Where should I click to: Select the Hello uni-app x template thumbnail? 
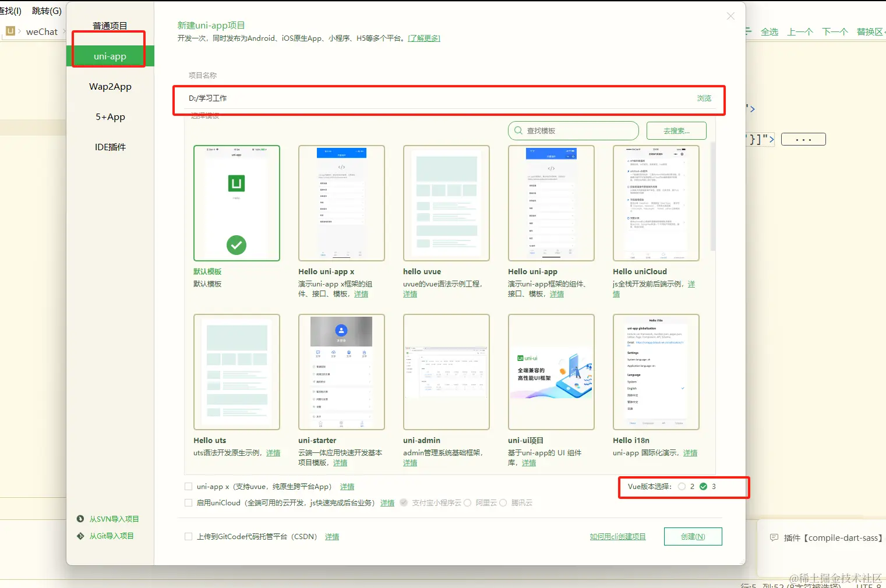(341, 203)
